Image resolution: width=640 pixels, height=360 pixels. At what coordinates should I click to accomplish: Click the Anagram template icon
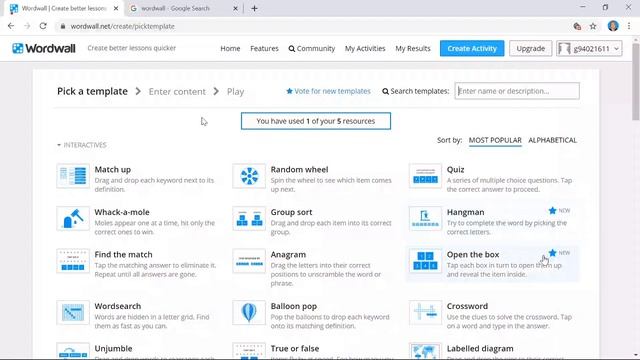click(x=249, y=261)
